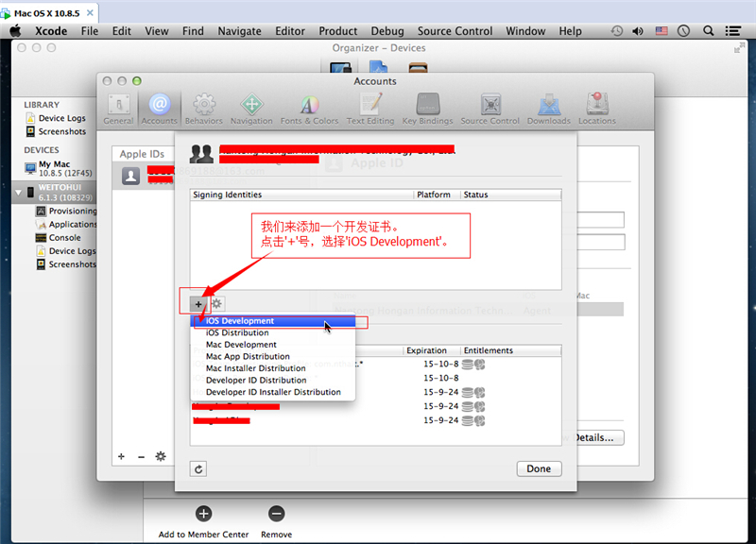Open the volume control in the menu bar
Viewport: 756px width, 544px height.
pos(638,31)
